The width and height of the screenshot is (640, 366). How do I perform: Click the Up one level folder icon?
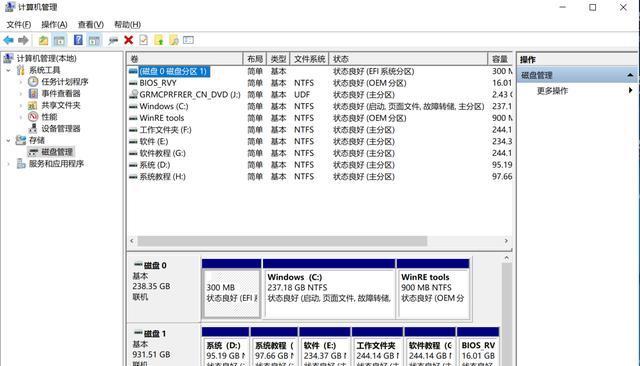(x=43, y=40)
